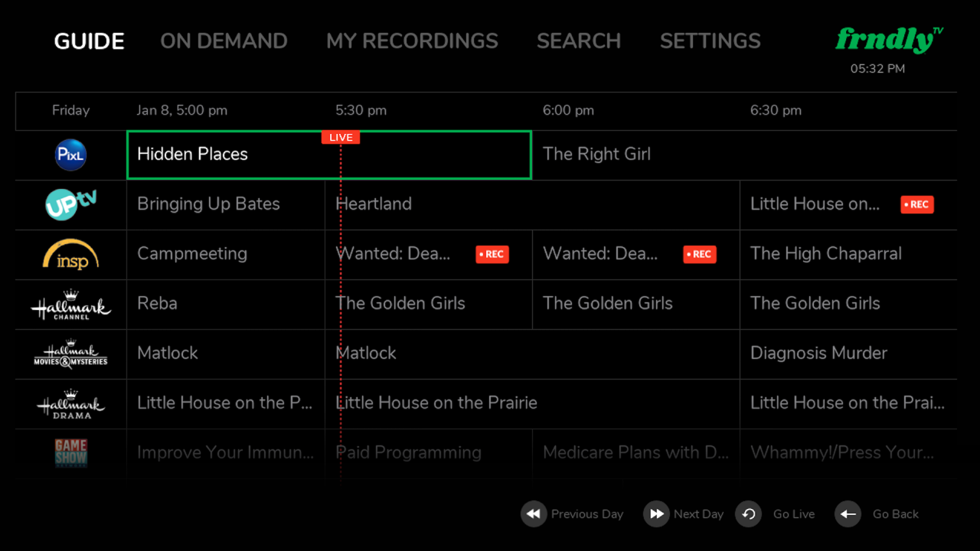Click the Go Back label
This screenshot has width=980, height=551.
[x=896, y=514]
